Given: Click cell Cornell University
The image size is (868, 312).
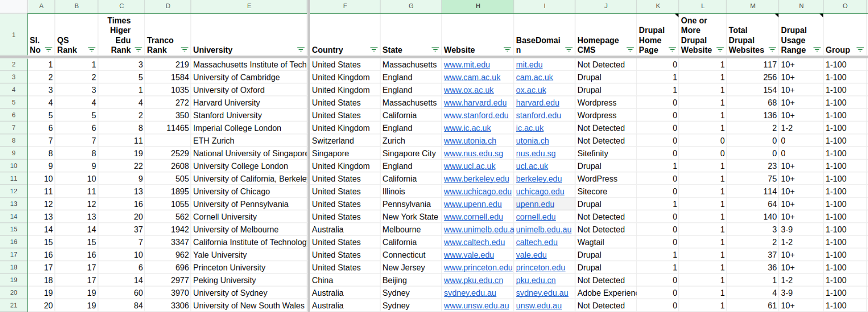Looking at the screenshot, I should (x=249, y=217).
